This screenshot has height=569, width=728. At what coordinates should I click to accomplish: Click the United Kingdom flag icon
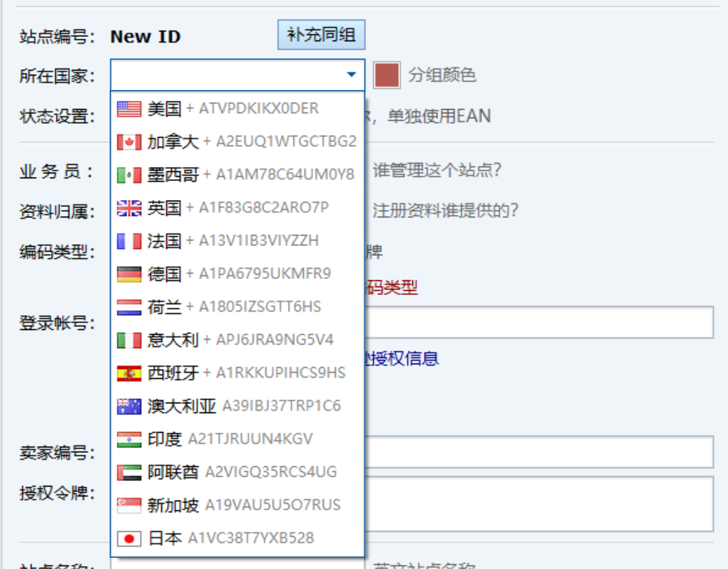tap(129, 208)
